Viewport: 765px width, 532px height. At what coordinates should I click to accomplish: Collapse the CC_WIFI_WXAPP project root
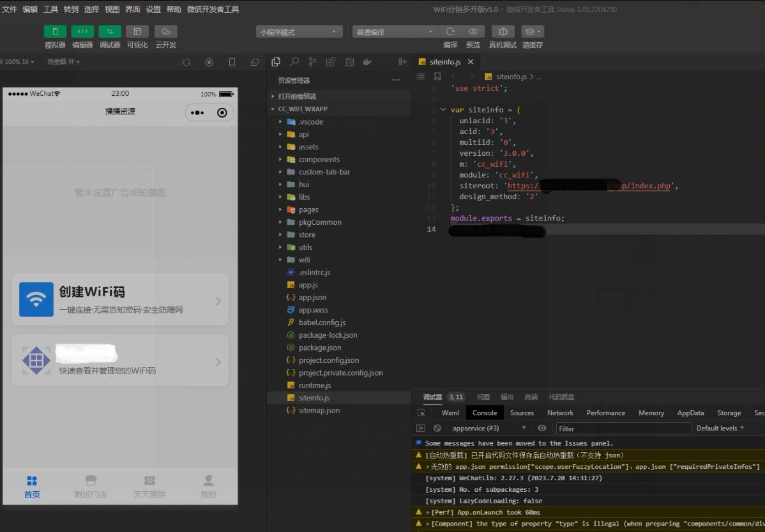[x=339, y=109]
